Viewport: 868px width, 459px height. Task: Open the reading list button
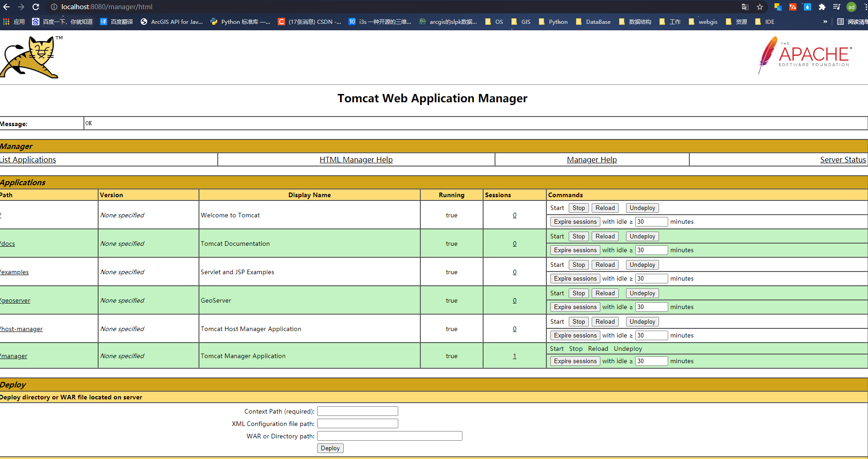coord(852,22)
